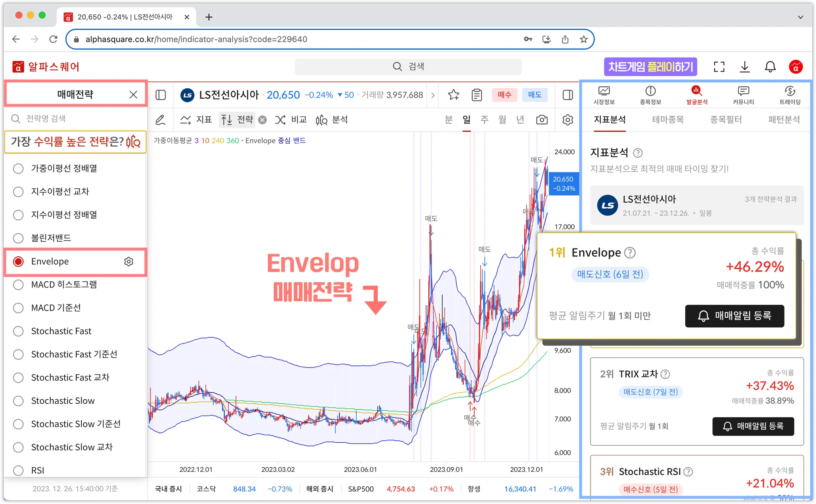Click the red 매수 buy button
Viewport: 816px width, 504px height.
click(x=504, y=95)
